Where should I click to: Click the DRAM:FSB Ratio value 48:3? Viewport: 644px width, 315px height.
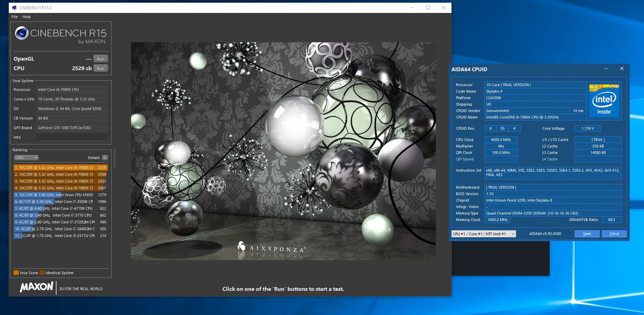[611, 220]
